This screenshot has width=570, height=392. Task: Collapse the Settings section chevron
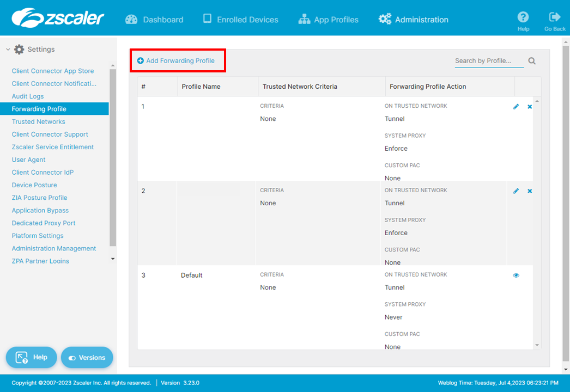pyautogui.click(x=8, y=50)
